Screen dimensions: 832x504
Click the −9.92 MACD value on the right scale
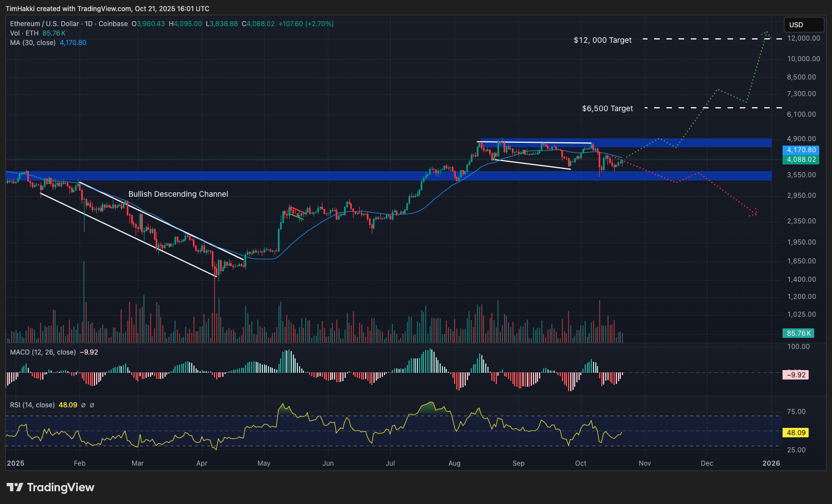[x=796, y=375]
